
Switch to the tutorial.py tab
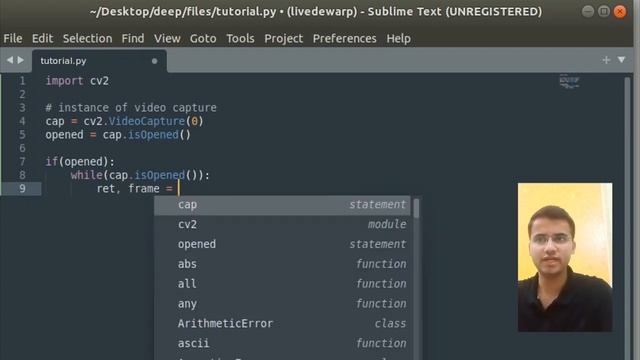point(99,61)
